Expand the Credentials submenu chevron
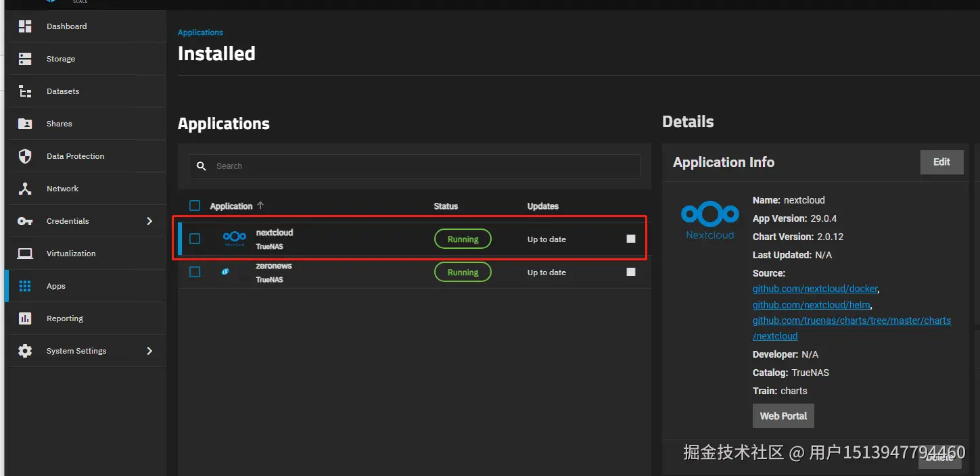 (149, 221)
